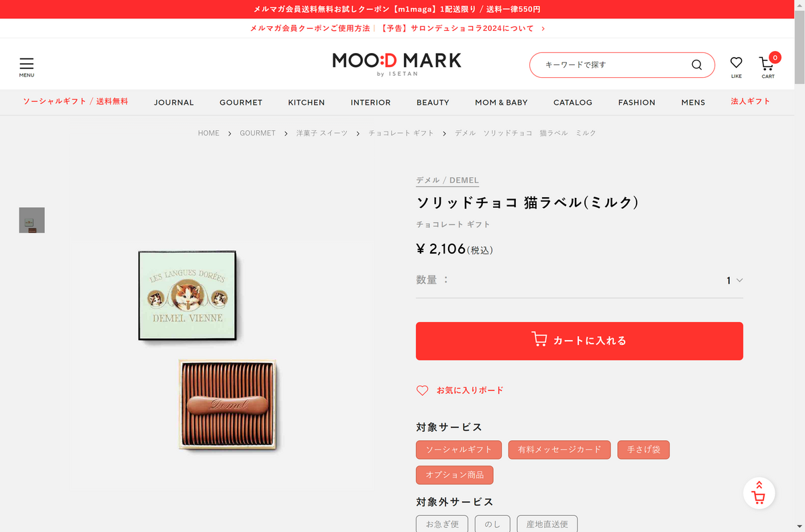The image size is (805, 532).
Task: Open the LIKE heart icon in header
Action: pos(736,66)
